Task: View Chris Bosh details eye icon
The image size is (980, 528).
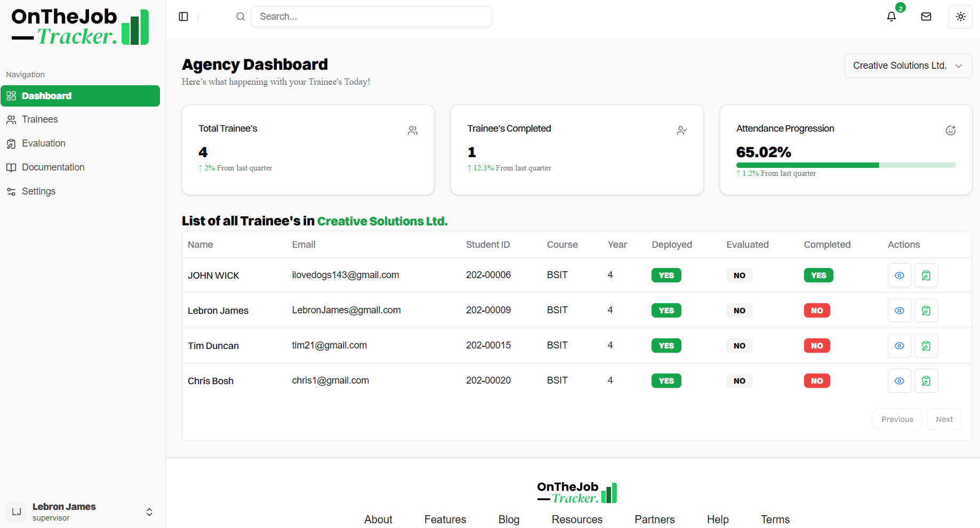Action: [x=899, y=381]
